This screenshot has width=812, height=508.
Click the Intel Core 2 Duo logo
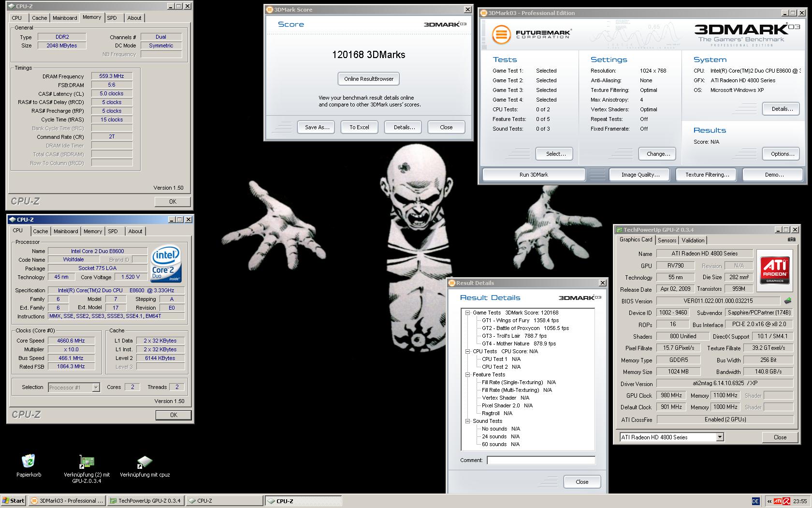click(166, 264)
